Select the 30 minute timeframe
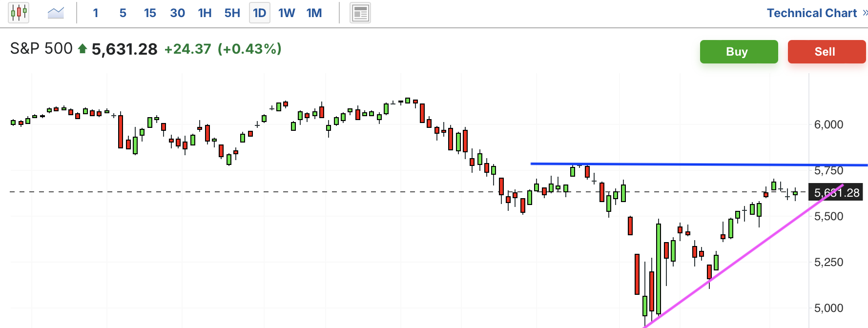The width and height of the screenshot is (868, 328). coord(177,13)
